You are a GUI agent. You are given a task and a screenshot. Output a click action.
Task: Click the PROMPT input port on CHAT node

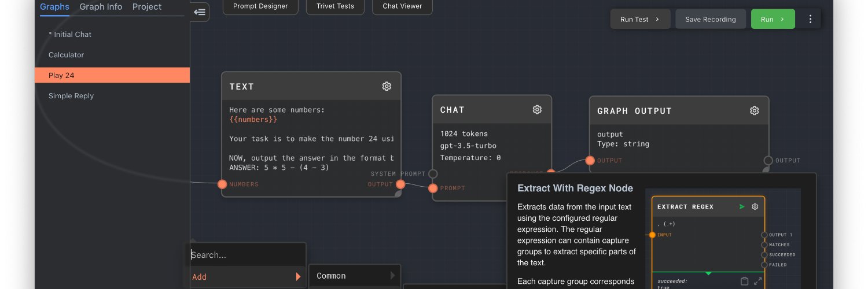pos(433,188)
